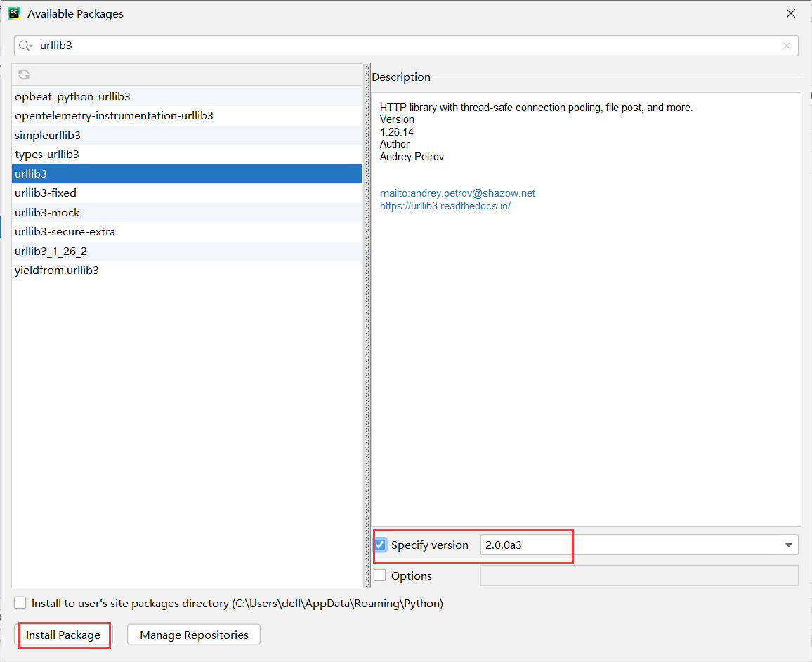Viewport: 812px width, 662px height.
Task: Click the PyCharm logo in title bar
Action: (x=14, y=13)
